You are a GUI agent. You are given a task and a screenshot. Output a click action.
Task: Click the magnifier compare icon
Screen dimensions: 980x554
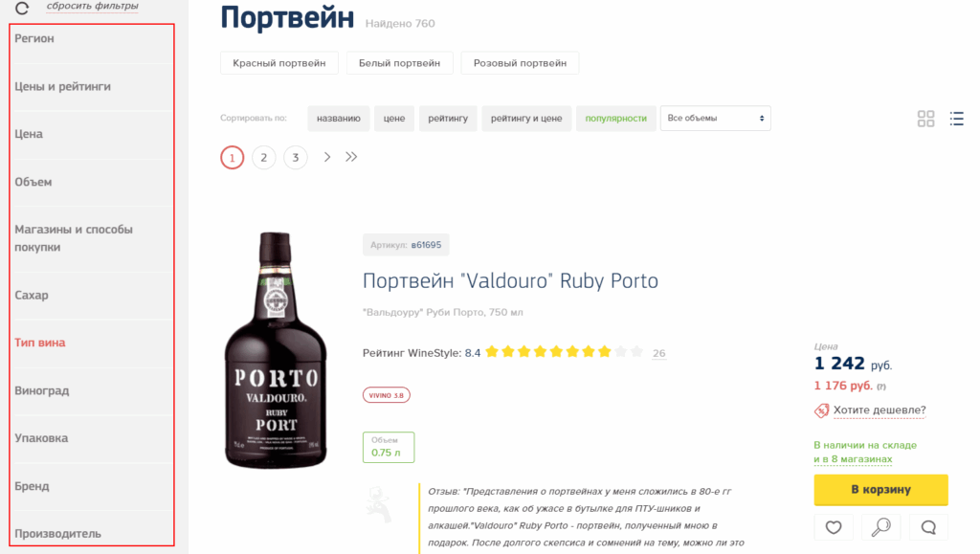pyautogui.click(x=880, y=527)
